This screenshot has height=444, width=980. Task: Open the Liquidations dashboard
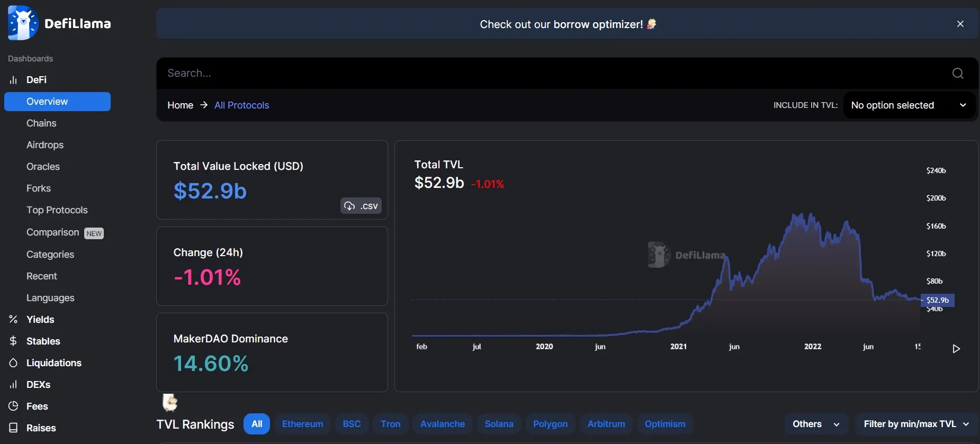(54, 363)
